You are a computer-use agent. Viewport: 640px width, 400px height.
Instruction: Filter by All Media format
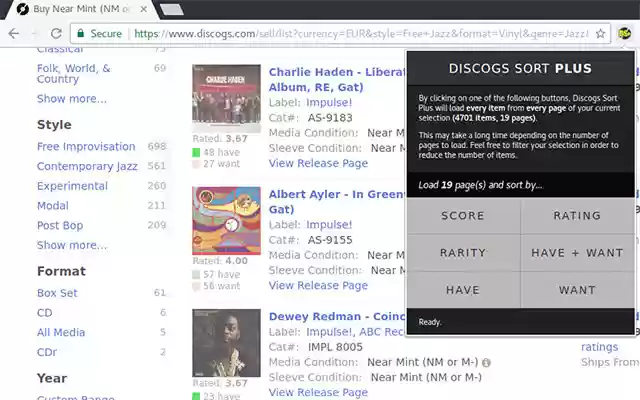click(61, 332)
